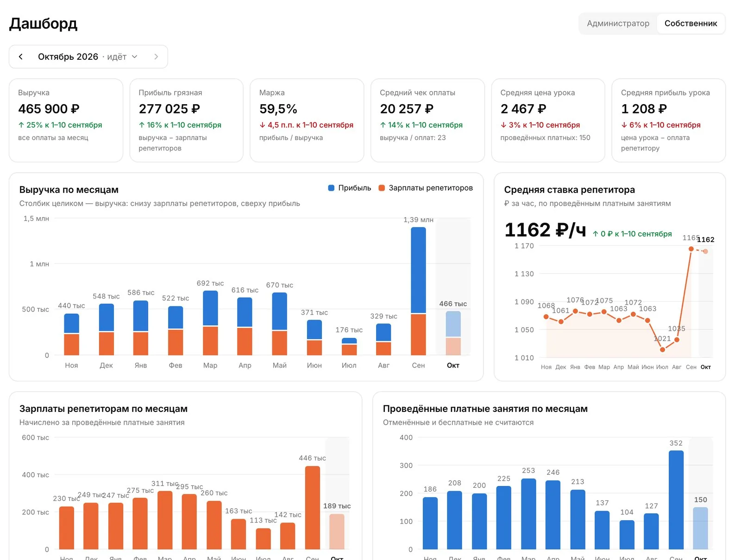Click the orange Зарплаты репетиторов legend swatch
This screenshot has width=741, height=560.
coord(382,188)
